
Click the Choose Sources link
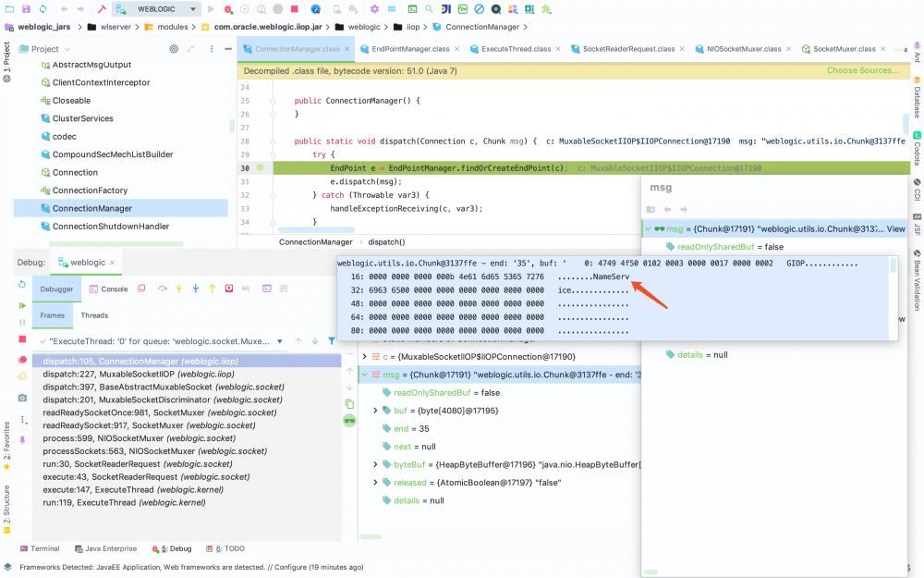(x=862, y=69)
